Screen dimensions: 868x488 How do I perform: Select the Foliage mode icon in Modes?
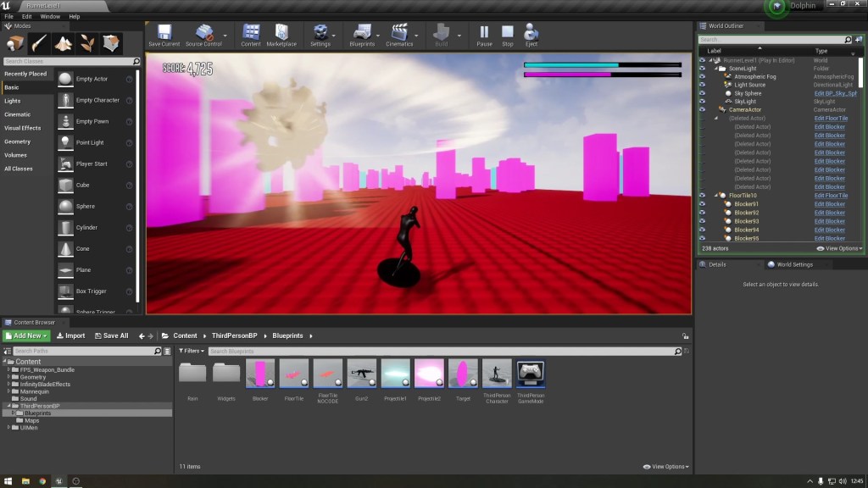tap(87, 43)
